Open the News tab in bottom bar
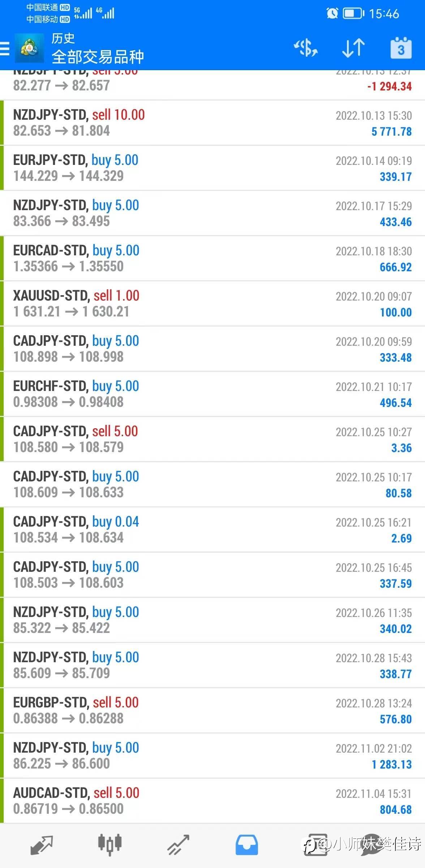425x868 pixels. pos(315,845)
